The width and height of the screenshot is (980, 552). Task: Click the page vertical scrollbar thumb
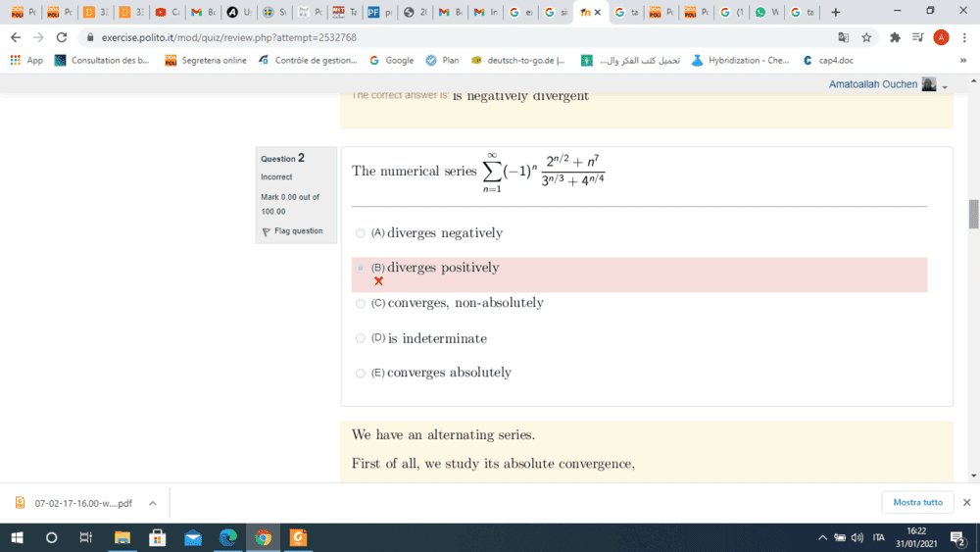973,213
